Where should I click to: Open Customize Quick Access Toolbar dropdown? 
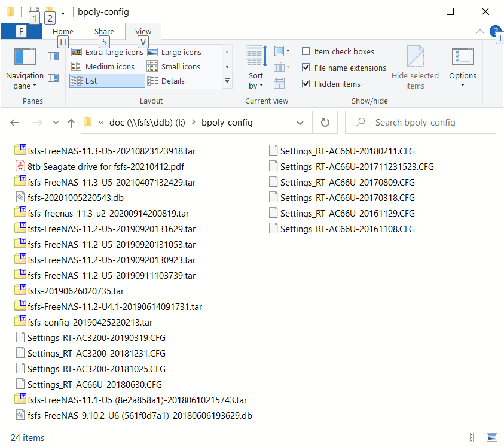pyautogui.click(x=63, y=13)
